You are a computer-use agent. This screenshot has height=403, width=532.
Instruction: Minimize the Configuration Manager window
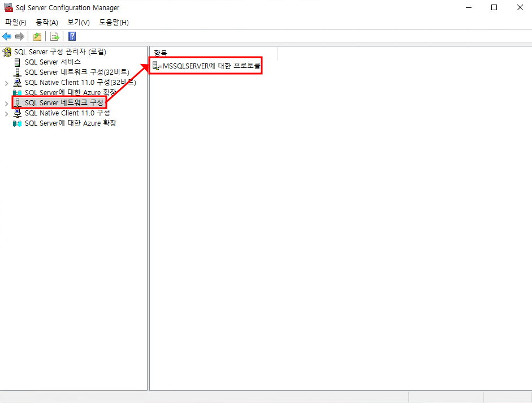[469, 7]
